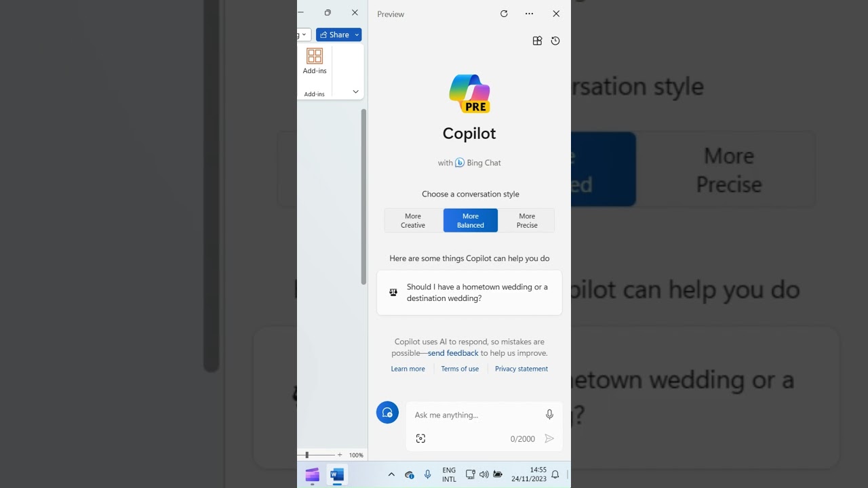Select More Balanced conversation style
The width and height of the screenshot is (868, 488).
coord(471,220)
